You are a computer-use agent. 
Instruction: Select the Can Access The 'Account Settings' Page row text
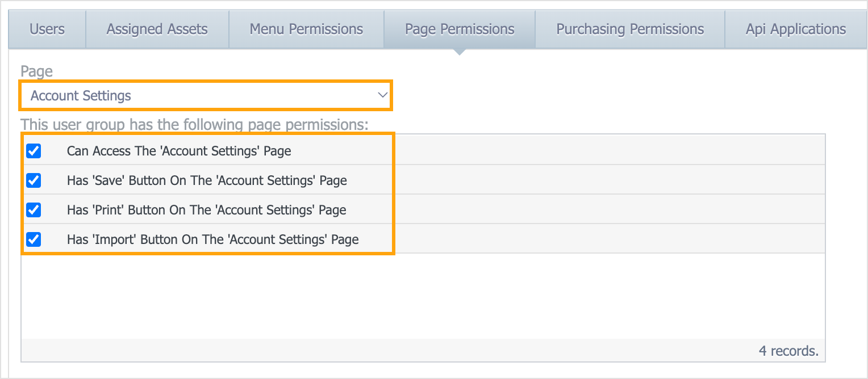(179, 151)
